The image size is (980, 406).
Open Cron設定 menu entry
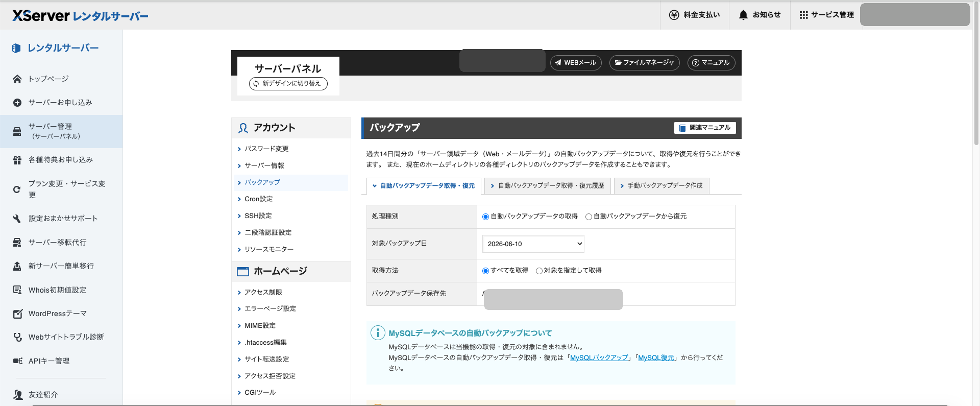click(x=259, y=199)
